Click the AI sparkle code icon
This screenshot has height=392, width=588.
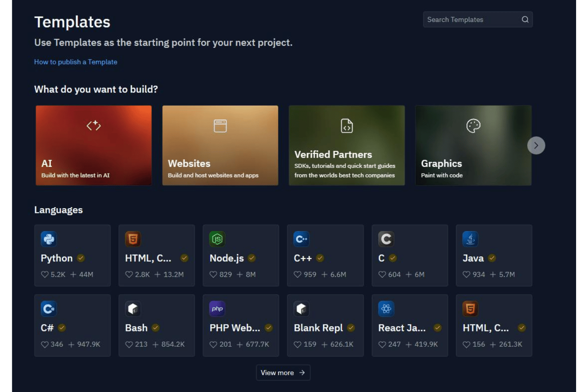point(94,126)
